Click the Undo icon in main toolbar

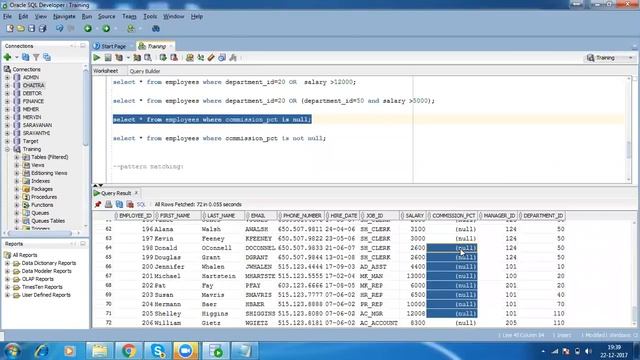[x=60, y=29]
